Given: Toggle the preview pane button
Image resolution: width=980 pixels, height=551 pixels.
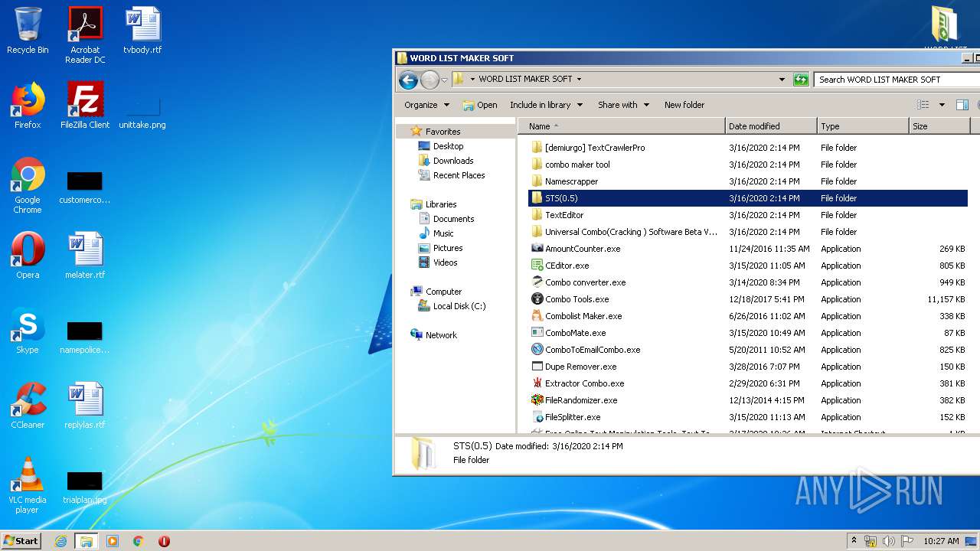Looking at the screenshot, I should (x=962, y=105).
